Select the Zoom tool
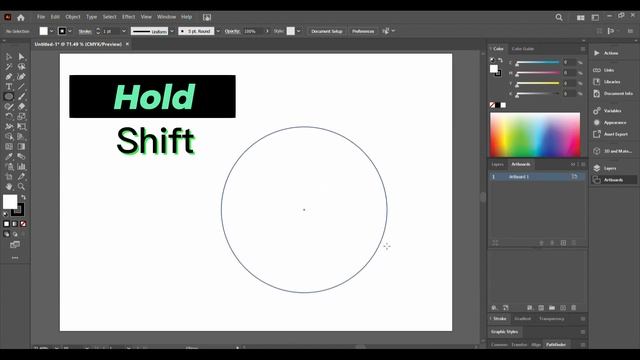Screen dimensions: 640x360 (21, 187)
